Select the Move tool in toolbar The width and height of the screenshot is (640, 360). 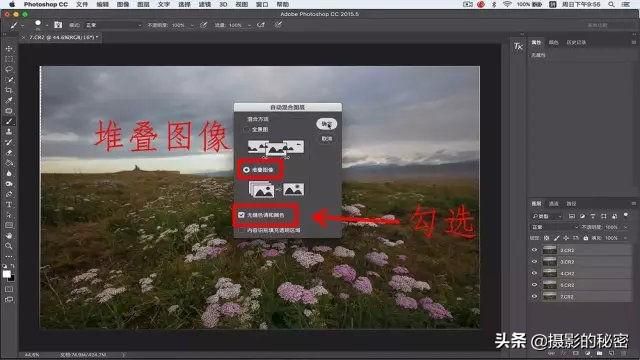9,49
